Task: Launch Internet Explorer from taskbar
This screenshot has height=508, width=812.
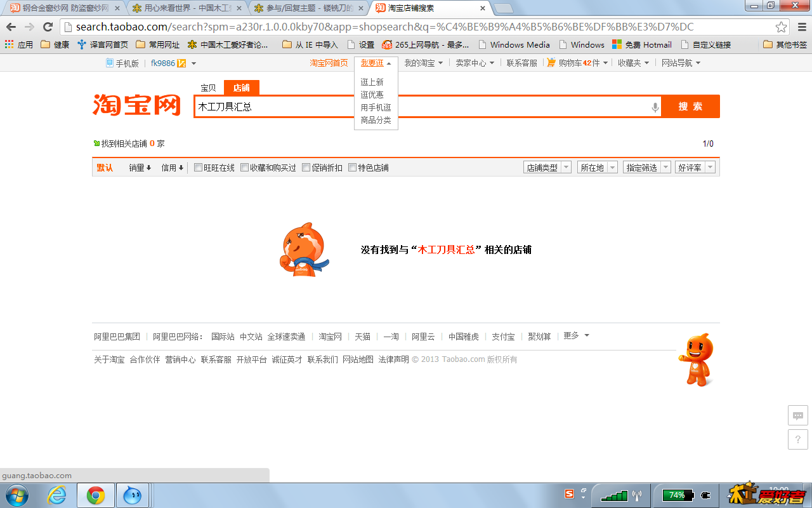Action: 57,495
